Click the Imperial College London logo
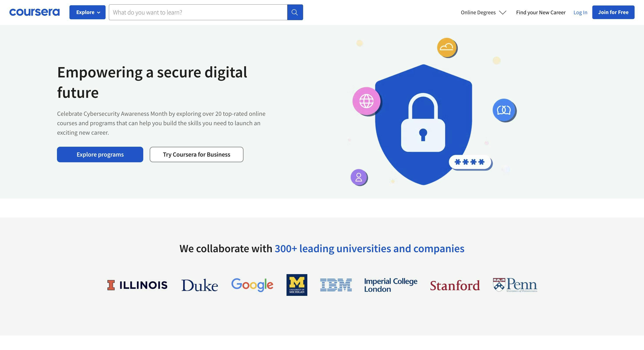This screenshot has height=350, width=644. (391, 285)
